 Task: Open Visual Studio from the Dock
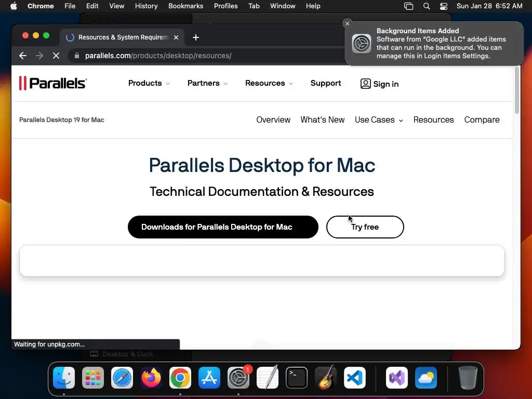pos(397,378)
